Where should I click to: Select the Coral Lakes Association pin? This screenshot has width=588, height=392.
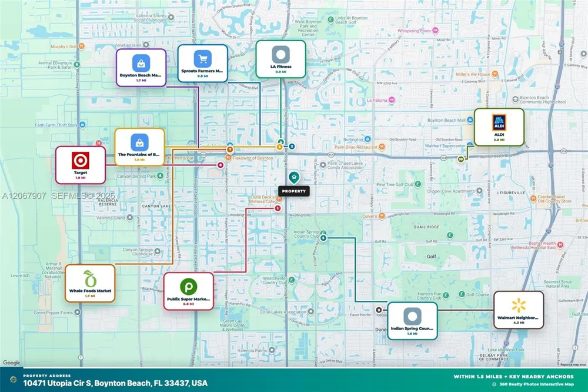(311, 311)
